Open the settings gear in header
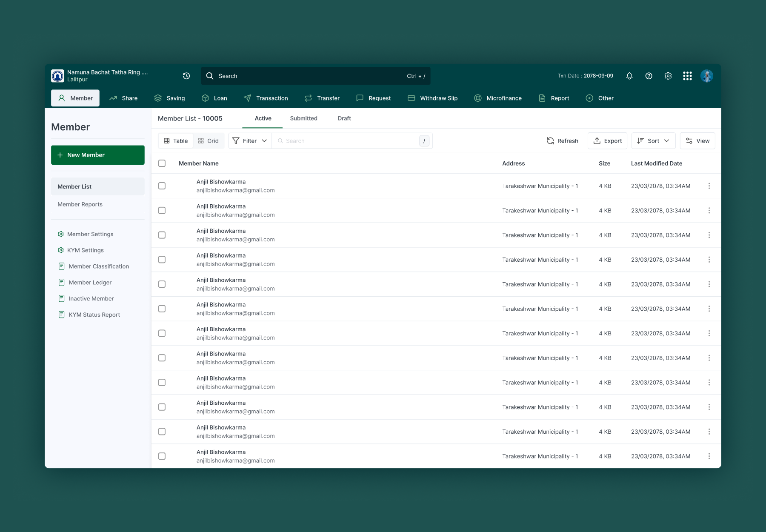Screen dimensions: 766x532 coord(668,76)
